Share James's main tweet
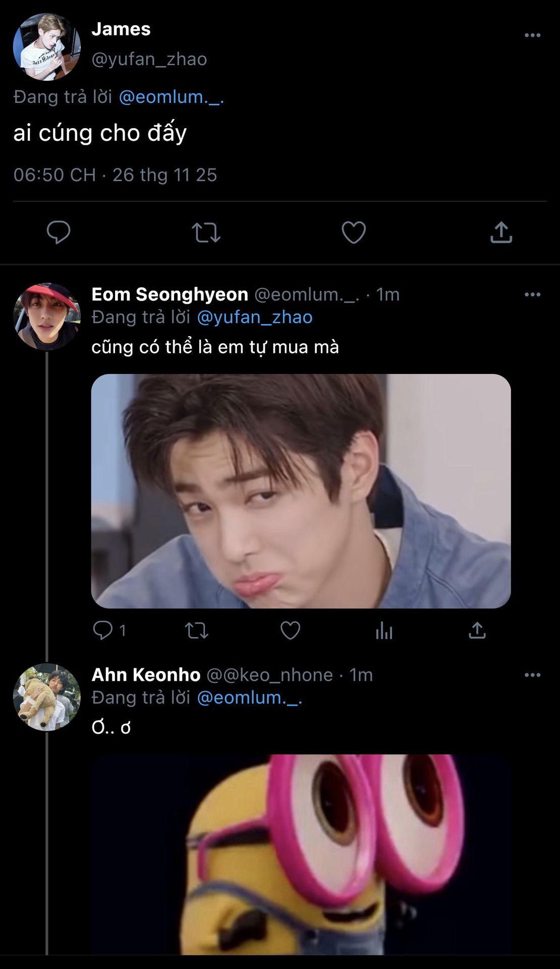This screenshot has height=969, width=560. click(501, 233)
